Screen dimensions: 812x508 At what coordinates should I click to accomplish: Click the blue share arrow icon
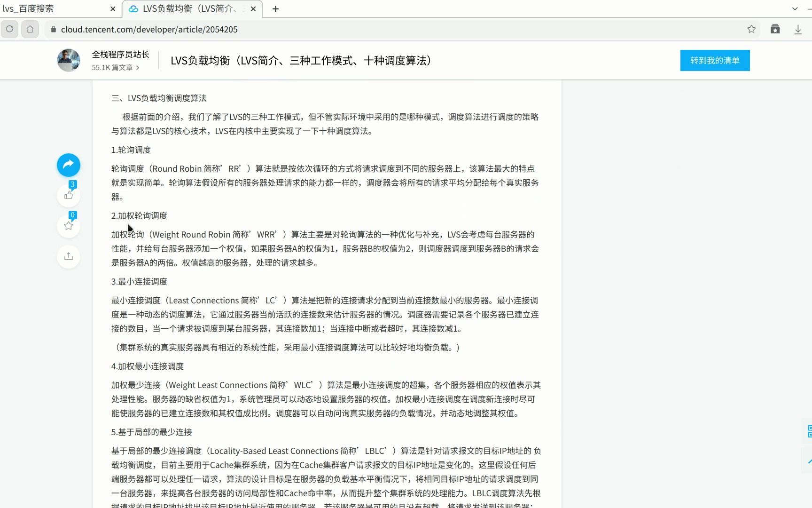pos(69,165)
